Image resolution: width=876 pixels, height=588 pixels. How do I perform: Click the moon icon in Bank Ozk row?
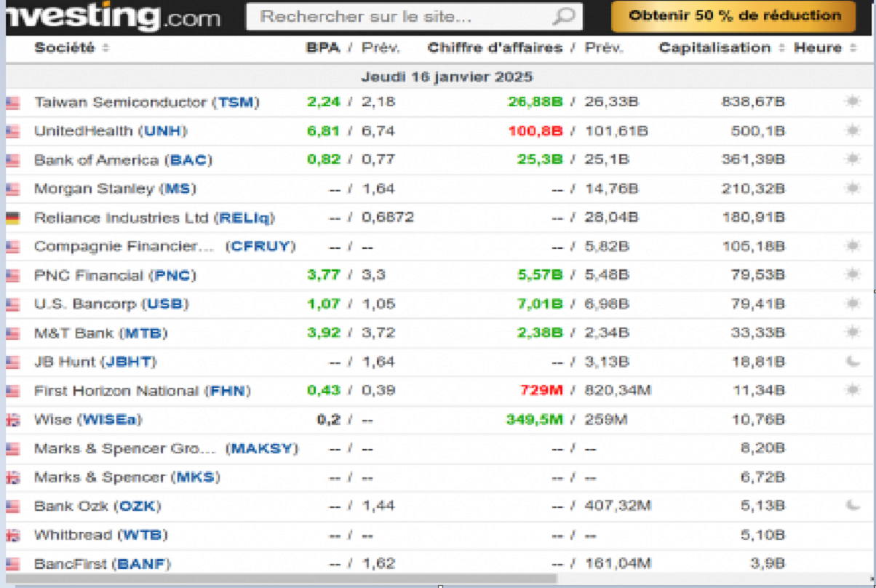853,505
